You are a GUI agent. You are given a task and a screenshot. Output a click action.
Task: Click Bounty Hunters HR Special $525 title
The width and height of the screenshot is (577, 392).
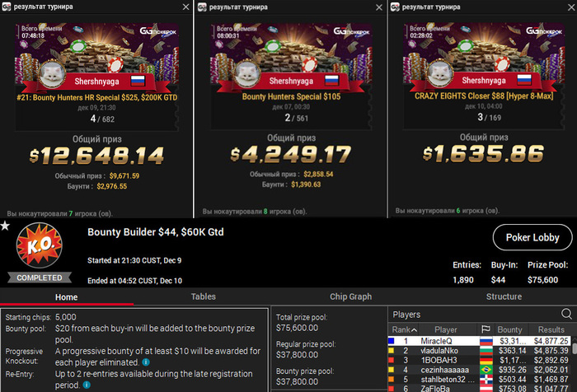click(96, 97)
